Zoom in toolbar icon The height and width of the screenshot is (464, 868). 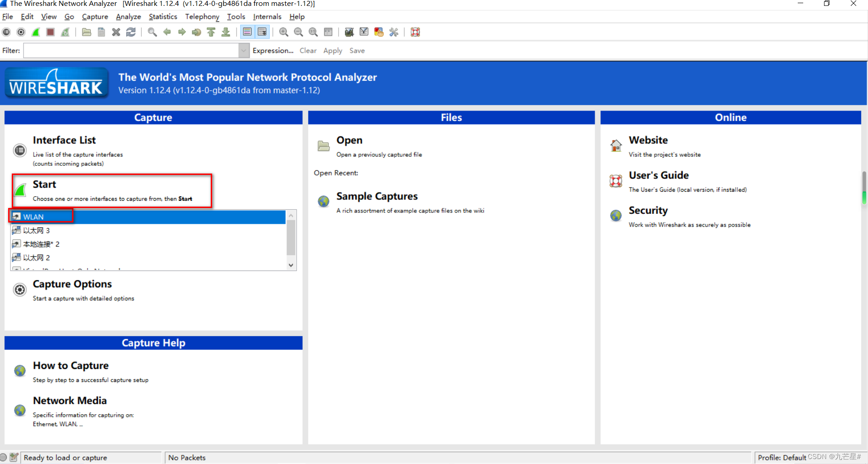tap(284, 32)
